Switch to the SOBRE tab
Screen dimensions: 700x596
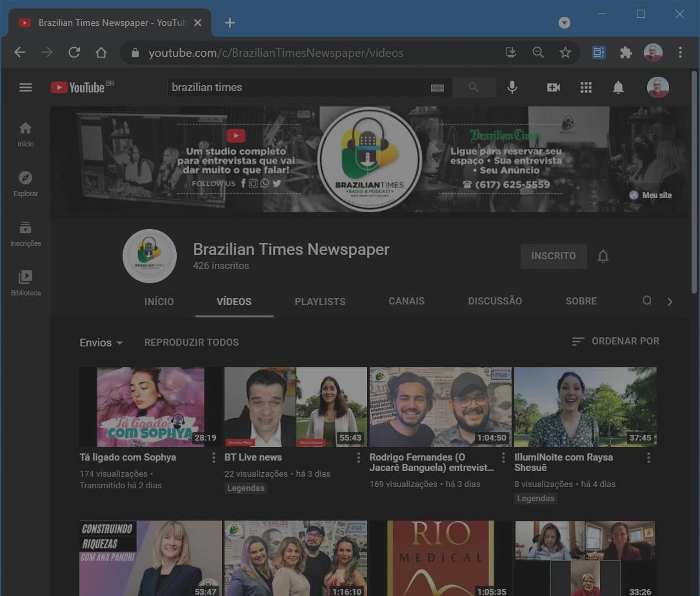click(581, 301)
